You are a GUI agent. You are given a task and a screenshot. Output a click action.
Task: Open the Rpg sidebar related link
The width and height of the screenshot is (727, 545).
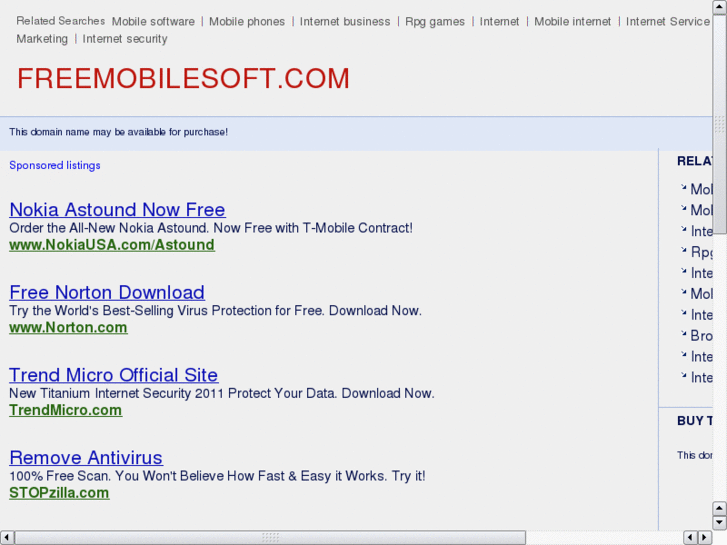pos(701,252)
